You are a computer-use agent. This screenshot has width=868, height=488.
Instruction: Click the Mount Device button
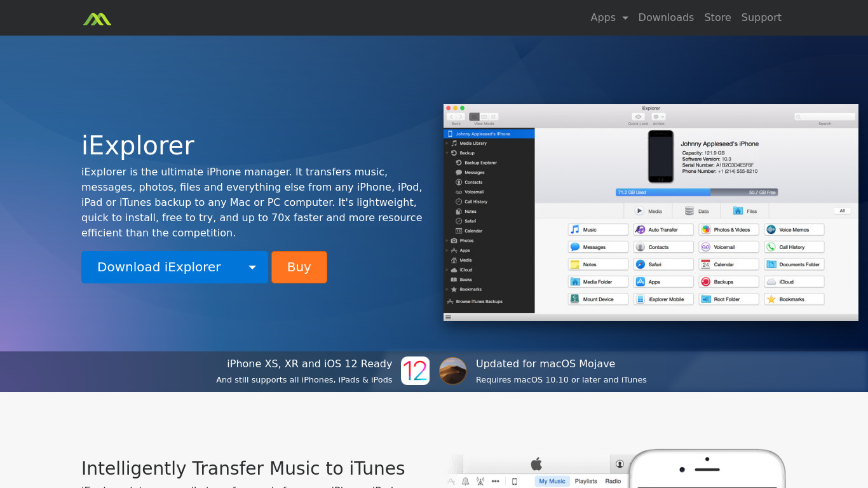click(x=598, y=299)
